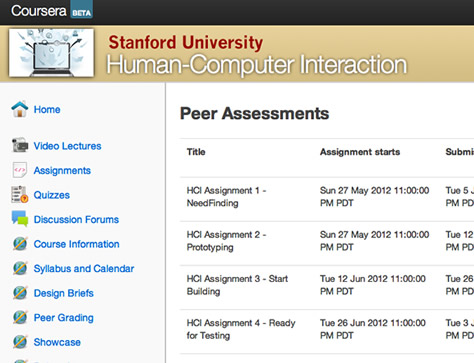Click the Design Briefs globe icon
The image size is (474, 363).
click(20, 293)
